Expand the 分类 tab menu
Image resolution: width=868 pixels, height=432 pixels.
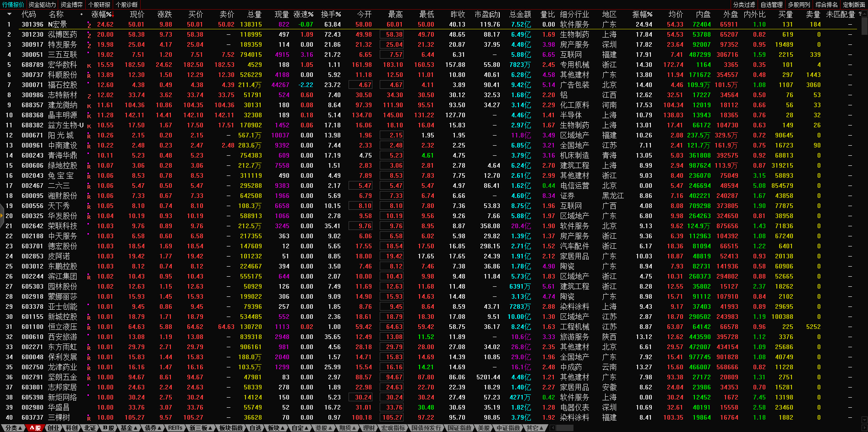pyautogui.click(x=13, y=428)
